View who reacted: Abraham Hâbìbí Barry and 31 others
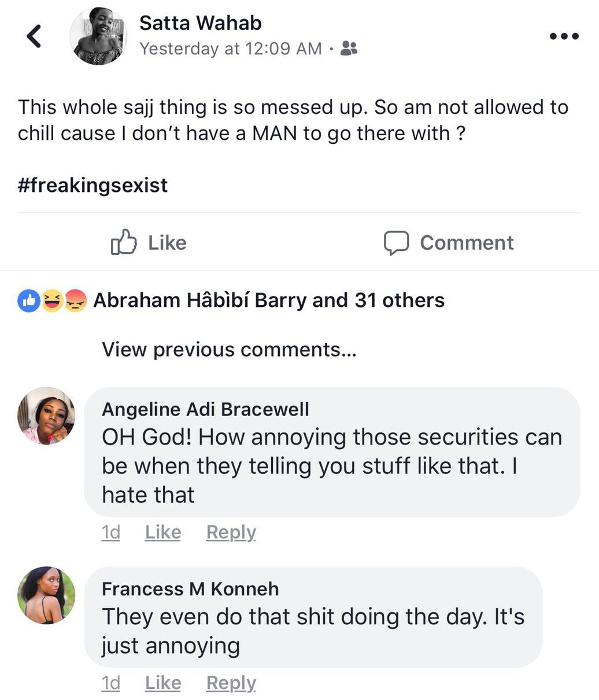This screenshot has height=700, width=599. (269, 301)
